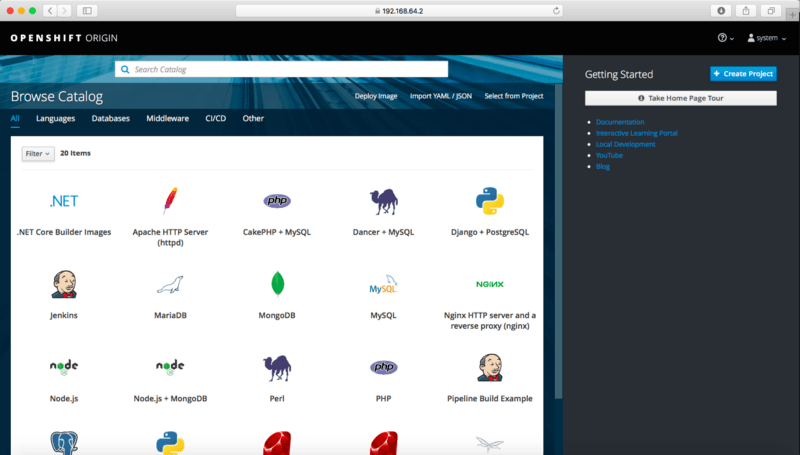
Task: Click the search magnifier icon in catalog
Action: point(125,69)
